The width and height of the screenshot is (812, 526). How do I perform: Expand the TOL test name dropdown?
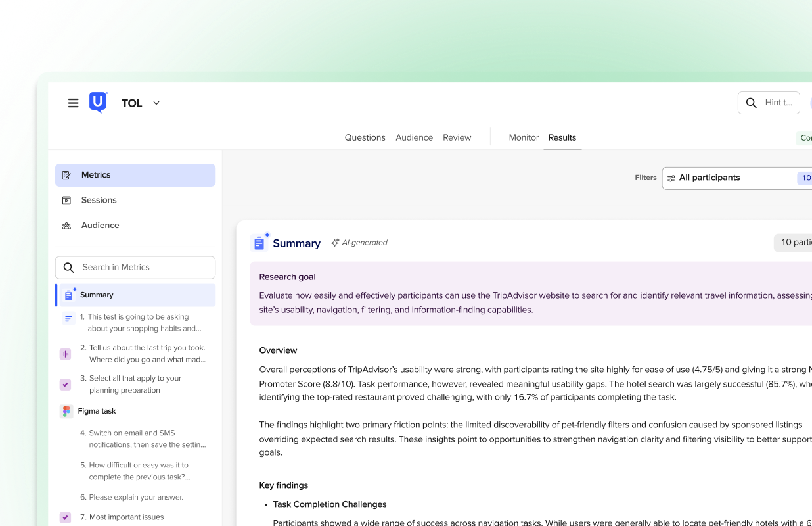point(156,103)
